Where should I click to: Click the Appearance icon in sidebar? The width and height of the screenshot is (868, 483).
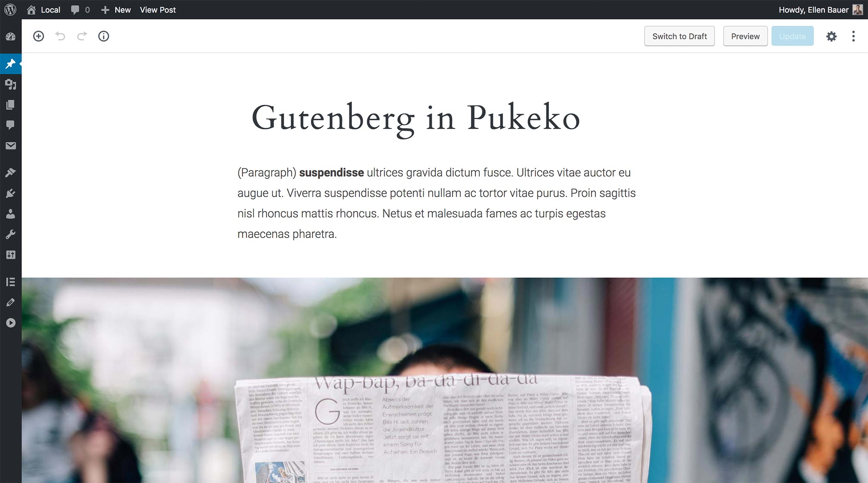click(x=10, y=173)
